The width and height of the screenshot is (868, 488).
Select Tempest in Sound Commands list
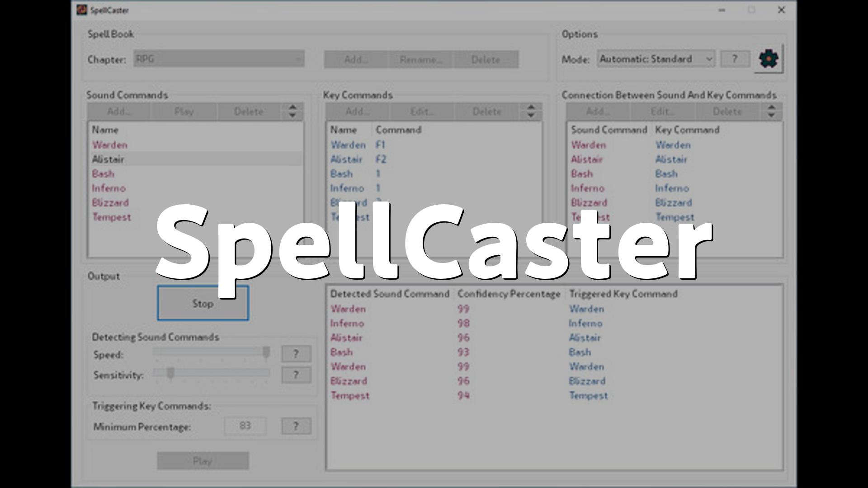click(195, 217)
